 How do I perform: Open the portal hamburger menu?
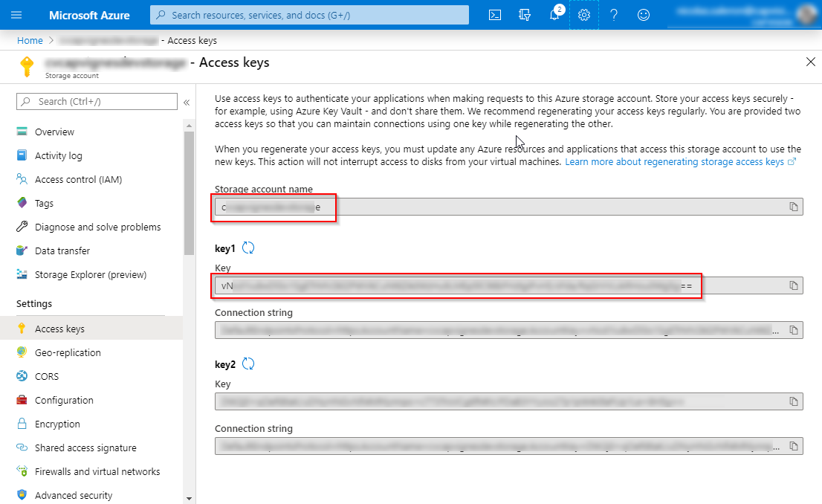click(16, 15)
